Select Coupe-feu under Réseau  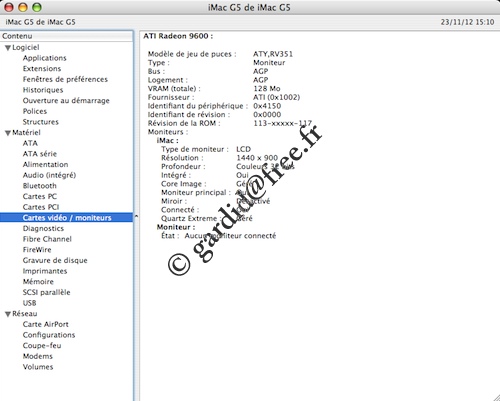42,346
